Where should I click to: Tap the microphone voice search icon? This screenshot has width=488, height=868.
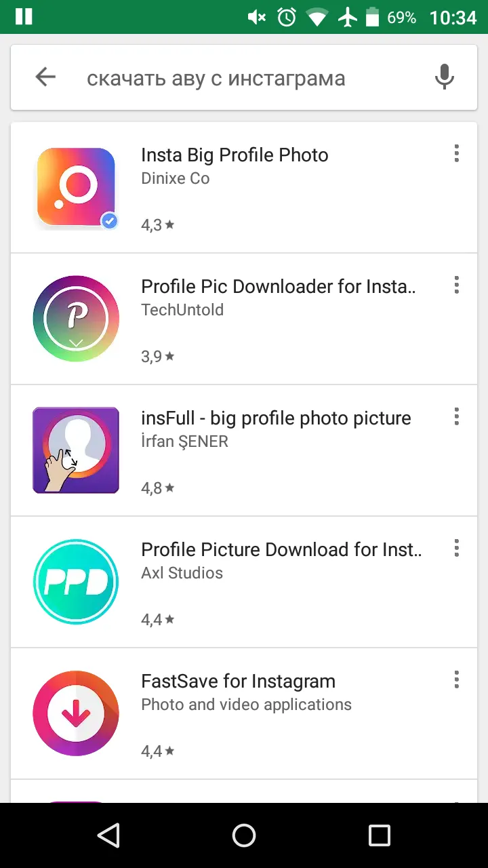coord(444,78)
